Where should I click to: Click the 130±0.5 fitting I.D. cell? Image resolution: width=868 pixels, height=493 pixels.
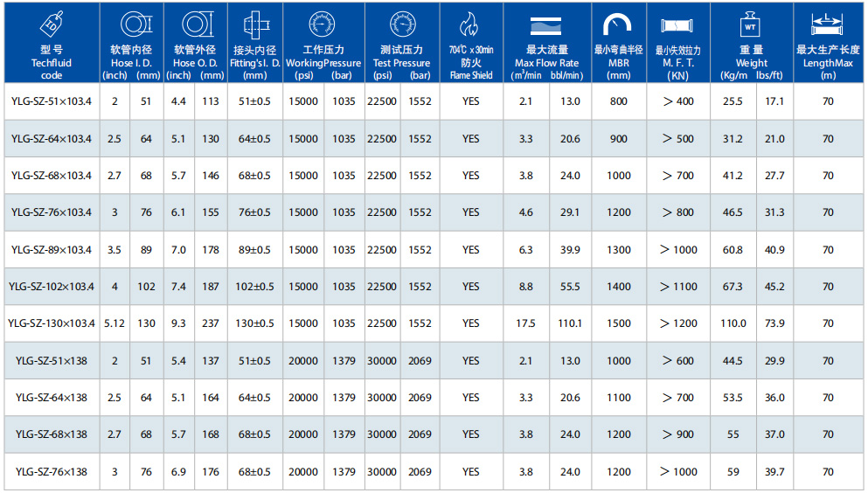tap(254, 323)
